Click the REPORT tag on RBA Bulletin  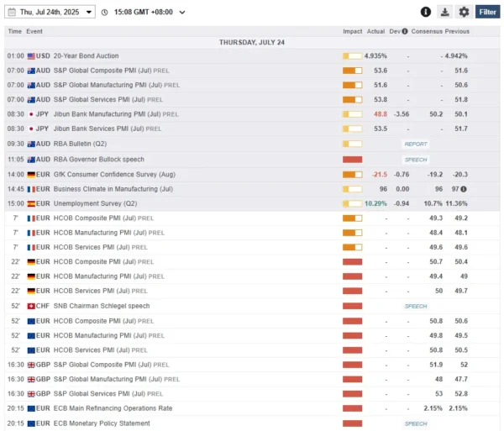(416, 144)
